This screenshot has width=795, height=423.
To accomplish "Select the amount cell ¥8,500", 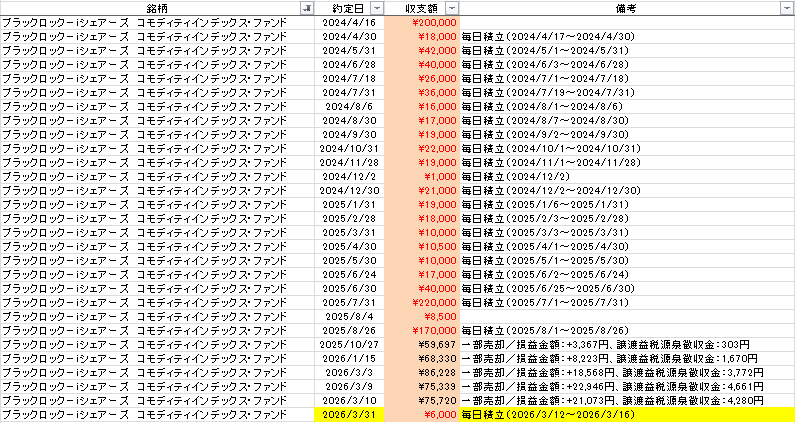I will click(421, 317).
